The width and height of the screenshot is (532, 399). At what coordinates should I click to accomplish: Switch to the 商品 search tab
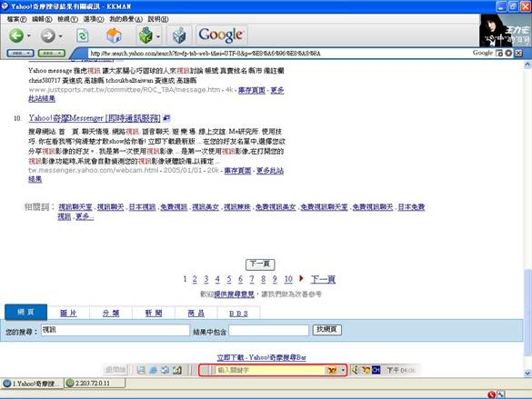pyautogui.click(x=196, y=313)
